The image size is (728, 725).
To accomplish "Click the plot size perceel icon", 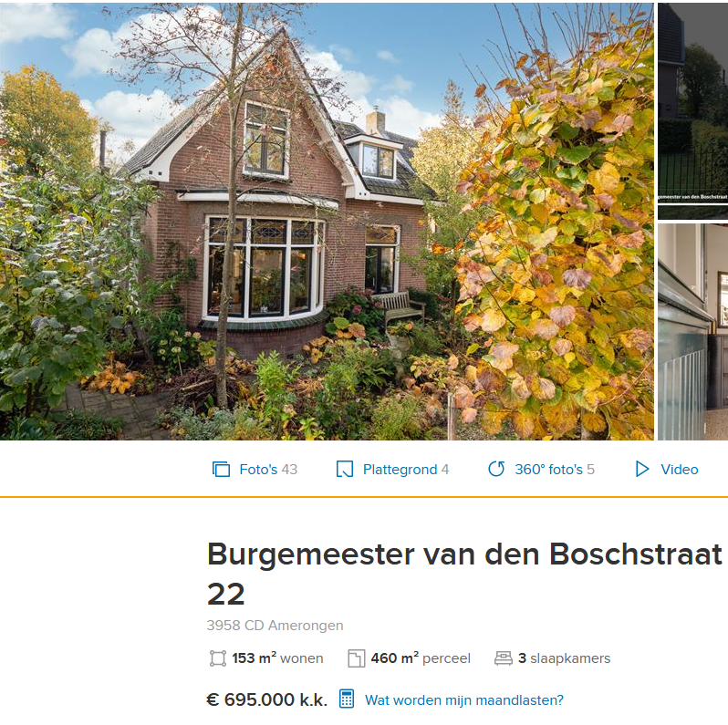I will 356,658.
